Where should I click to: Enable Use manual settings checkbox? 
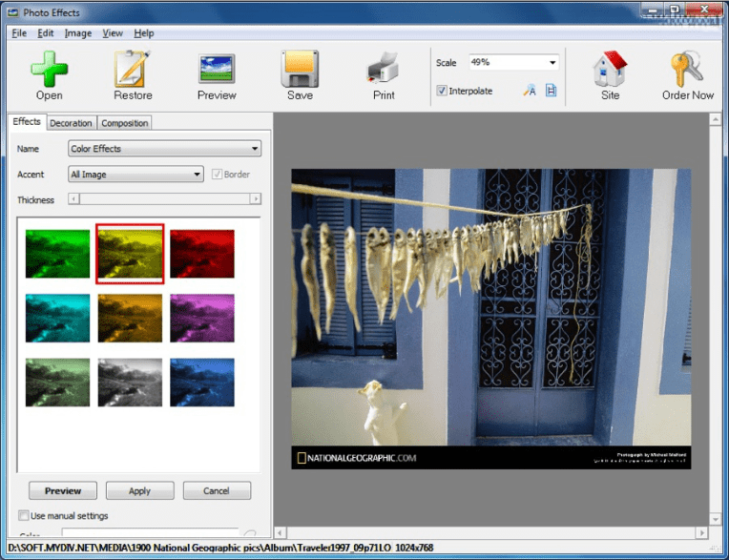tap(24, 516)
